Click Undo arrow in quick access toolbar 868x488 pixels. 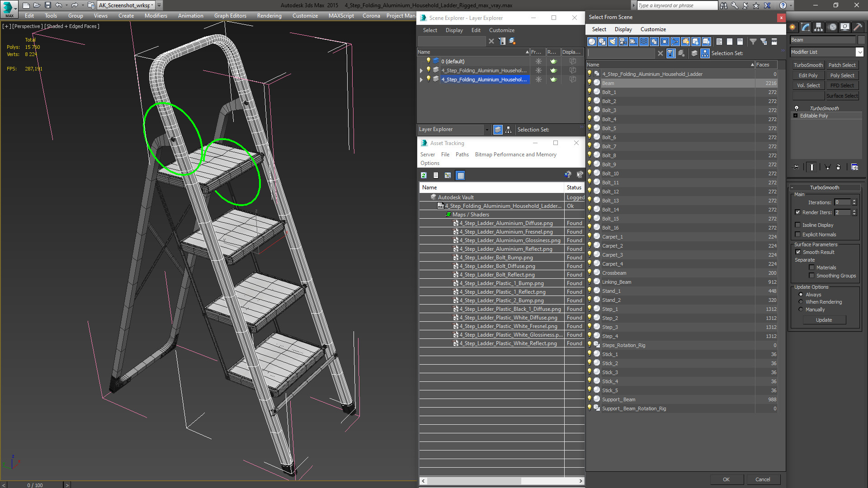[x=58, y=5]
